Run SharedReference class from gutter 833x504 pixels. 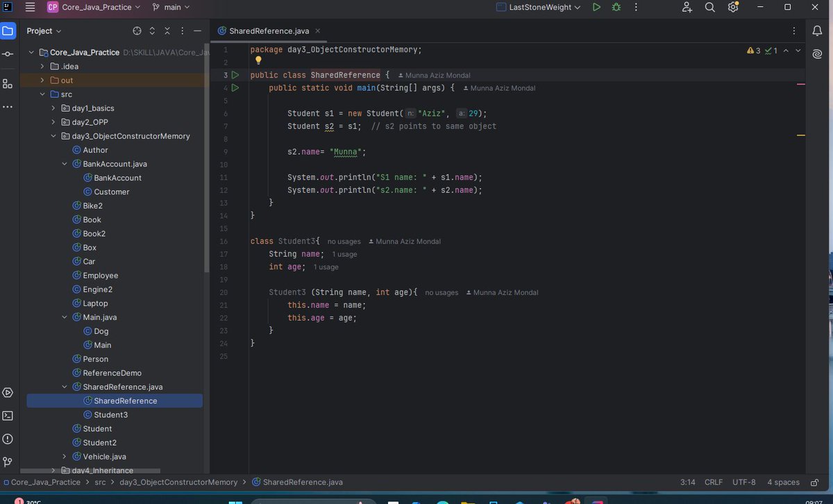[x=235, y=75]
